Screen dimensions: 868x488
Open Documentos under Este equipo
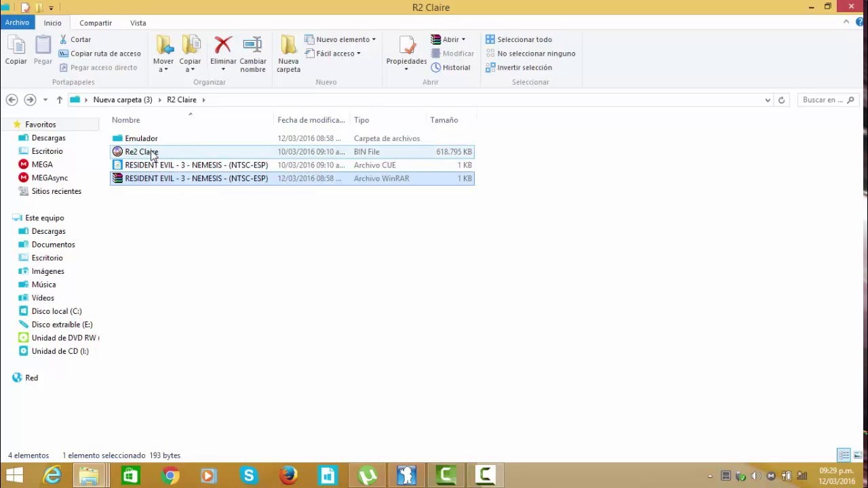pos(53,245)
